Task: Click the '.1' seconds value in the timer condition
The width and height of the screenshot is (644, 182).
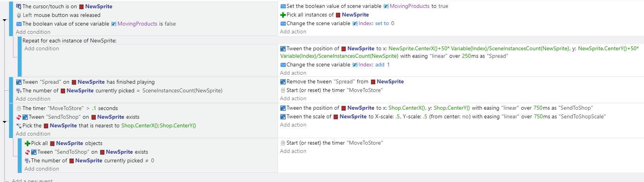Action: pyautogui.click(x=94, y=108)
